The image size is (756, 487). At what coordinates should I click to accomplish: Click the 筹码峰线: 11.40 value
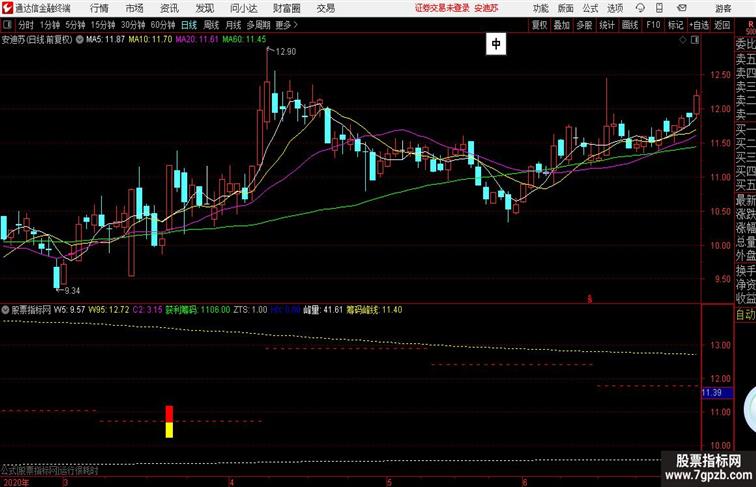[x=374, y=310]
